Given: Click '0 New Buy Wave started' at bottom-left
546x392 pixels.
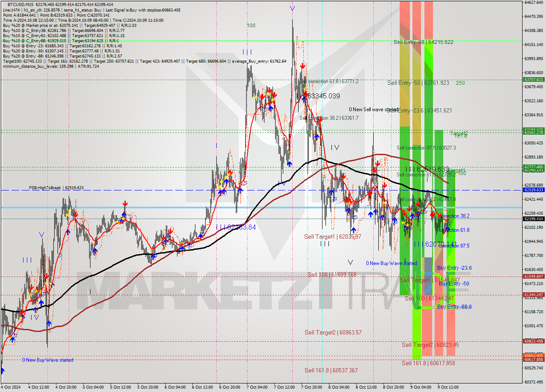Looking at the screenshot, I should pyautogui.click(x=48, y=360).
